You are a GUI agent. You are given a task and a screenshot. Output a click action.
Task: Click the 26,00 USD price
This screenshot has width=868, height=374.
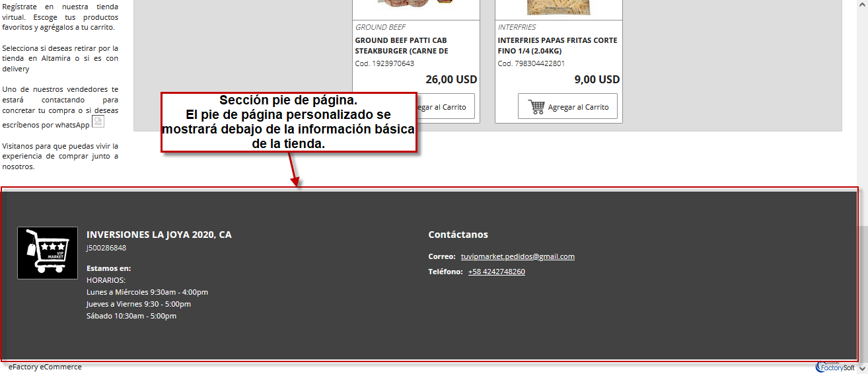(451, 79)
